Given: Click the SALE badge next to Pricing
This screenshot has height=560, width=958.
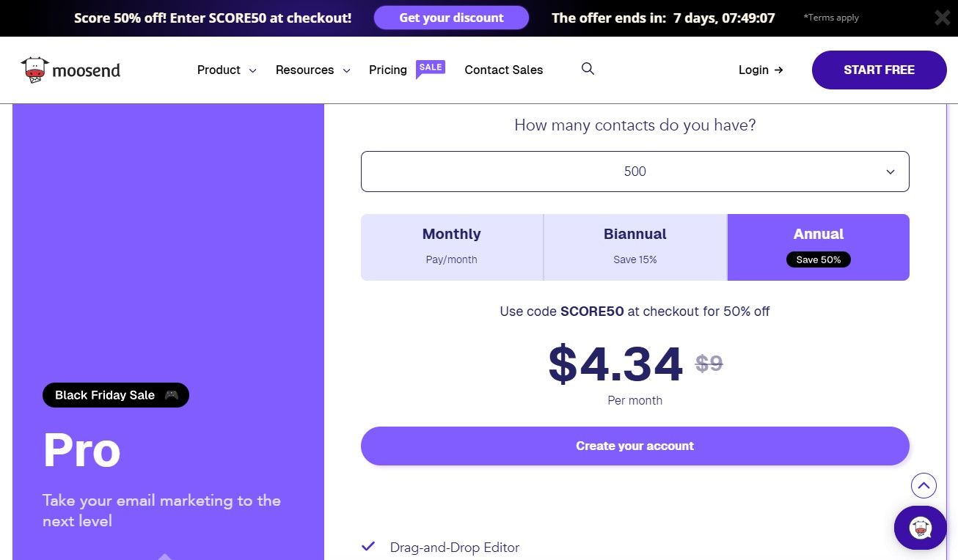Looking at the screenshot, I should coord(431,66).
